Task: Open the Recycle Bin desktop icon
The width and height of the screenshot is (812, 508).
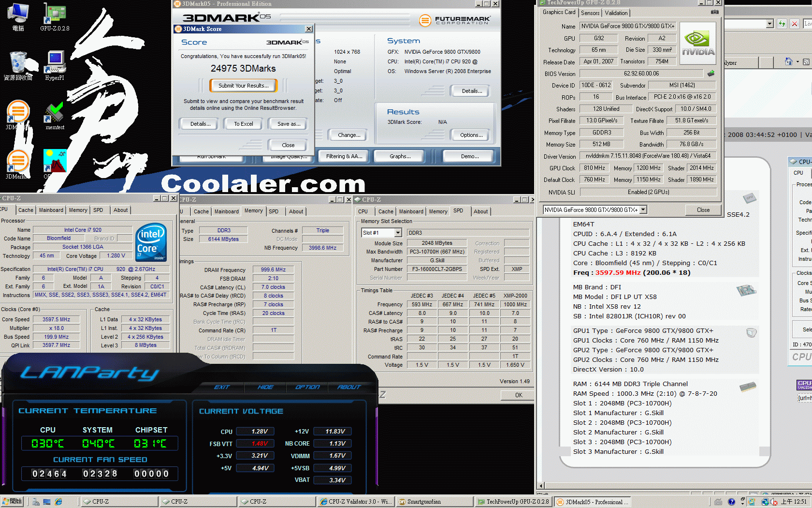Action: pyautogui.click(x=18, y=66)
